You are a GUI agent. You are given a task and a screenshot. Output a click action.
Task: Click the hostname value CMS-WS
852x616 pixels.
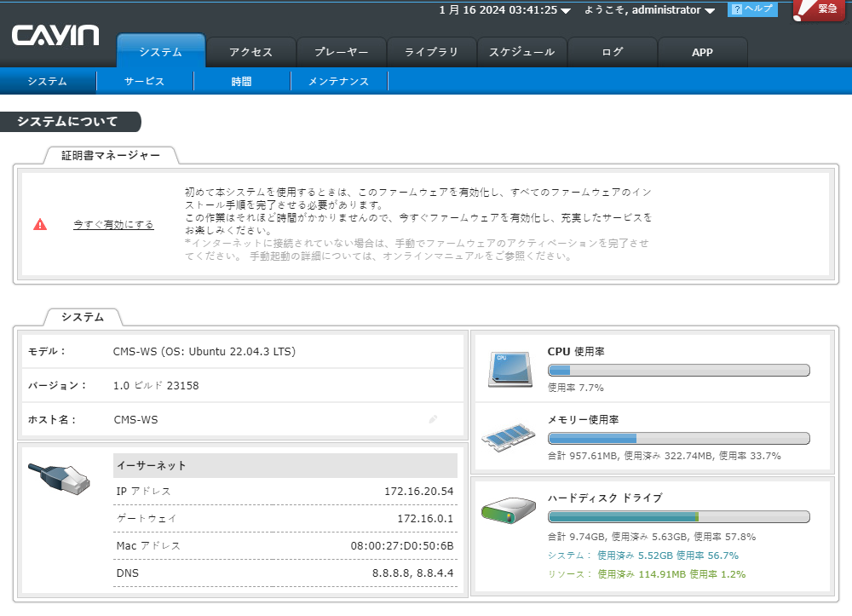pos(135,420)
